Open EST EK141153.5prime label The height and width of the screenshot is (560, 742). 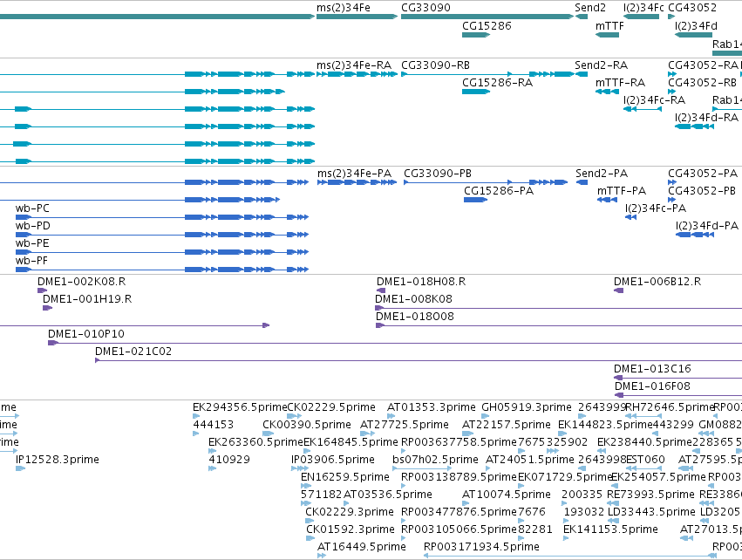coord(610,529)
